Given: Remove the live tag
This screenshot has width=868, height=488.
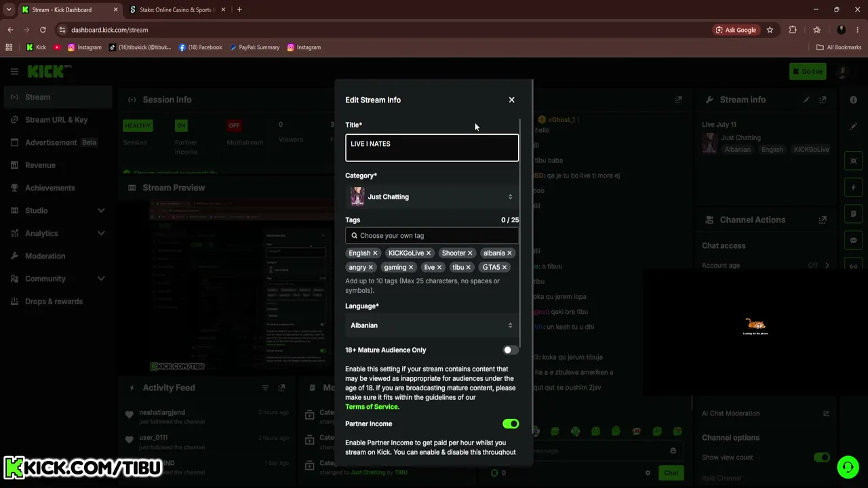Looking at the screenshot, I should [439, 267].
